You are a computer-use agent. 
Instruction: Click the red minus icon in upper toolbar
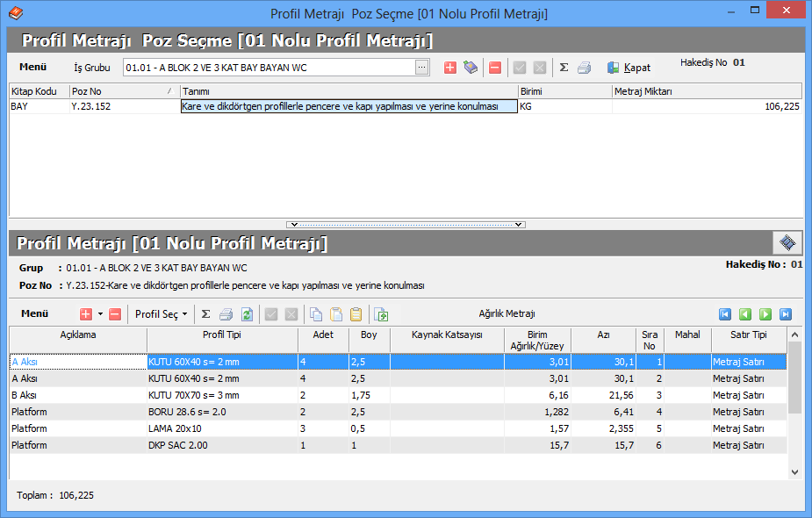point(495,68)
